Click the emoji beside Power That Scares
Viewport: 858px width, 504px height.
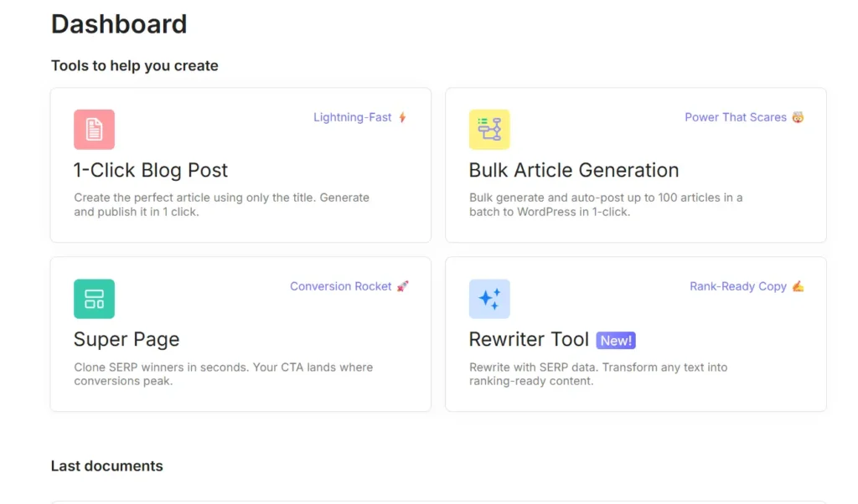[799, 117]
